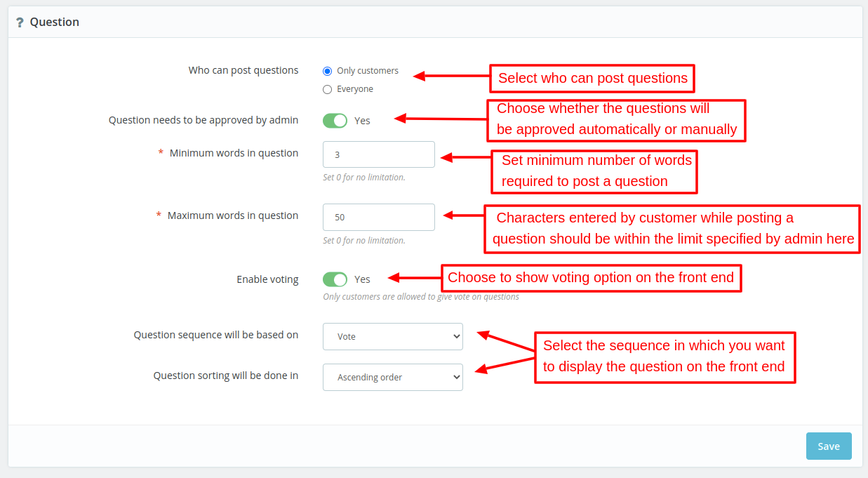The height and width of the screenshot is (478, 868).
Task: Expand the dropdown currently showing 'Ascending order'
Action: click(392, 377)
